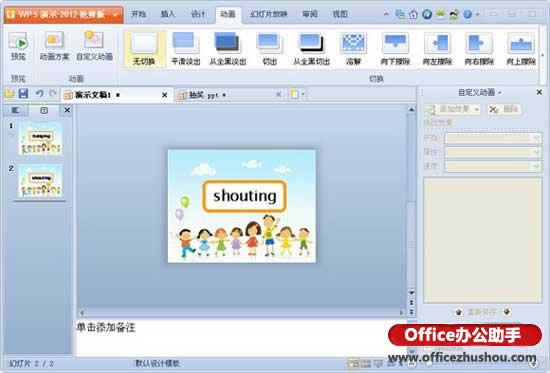Open the 属性 property combo box

click(x=493, y=152)
